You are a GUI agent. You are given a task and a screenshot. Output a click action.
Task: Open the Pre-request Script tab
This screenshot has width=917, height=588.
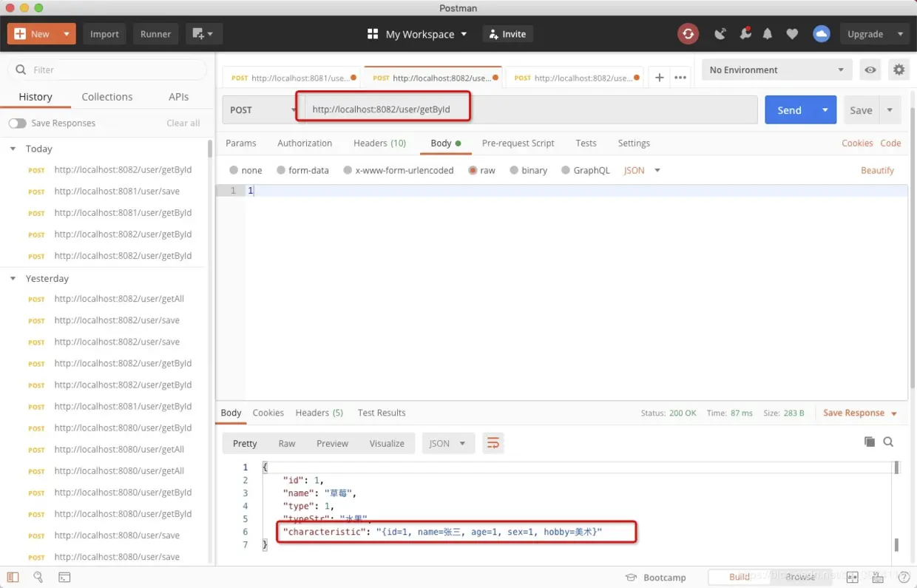518,143
